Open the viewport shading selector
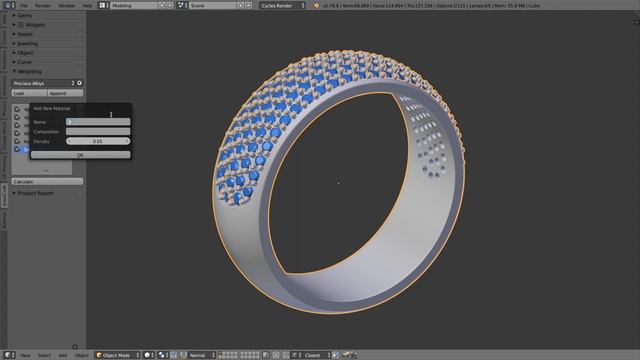The height and width of the screenshot is (360, 640). click(x=149, y=355)
